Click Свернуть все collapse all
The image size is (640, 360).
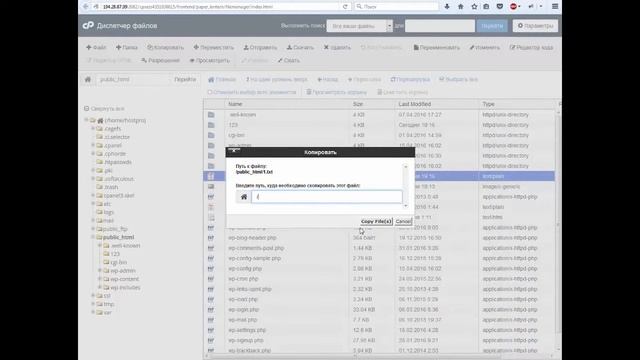[104, 109]
